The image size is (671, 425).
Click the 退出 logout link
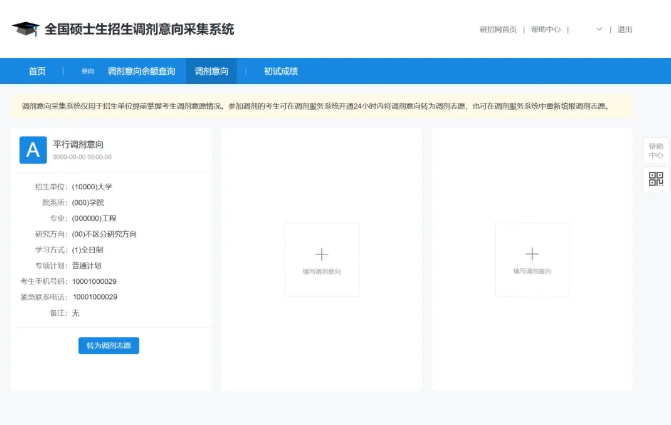tap(625, 30)
